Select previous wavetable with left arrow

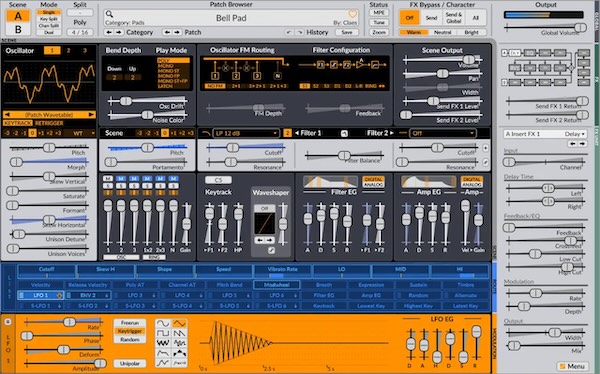(x=7, y=114)
